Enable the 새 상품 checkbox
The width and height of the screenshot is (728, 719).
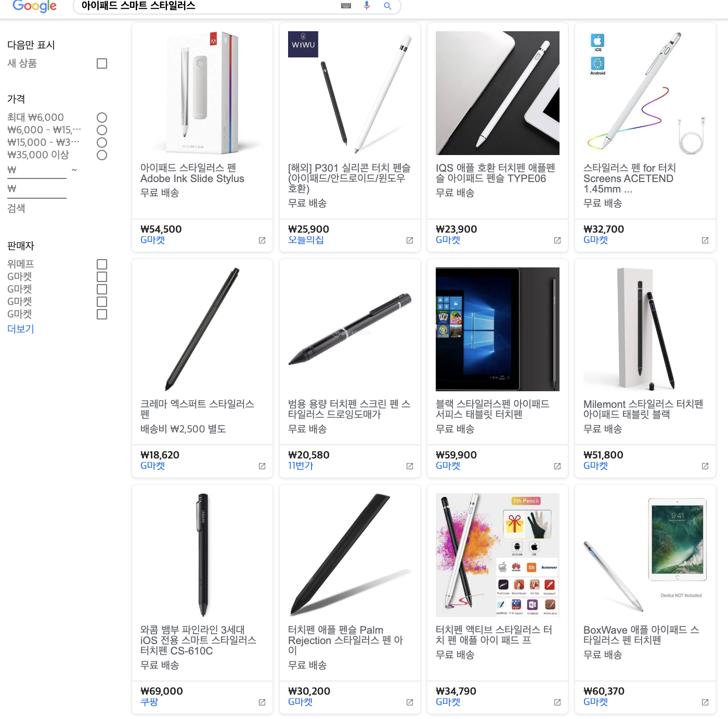[x=102, y=63]
